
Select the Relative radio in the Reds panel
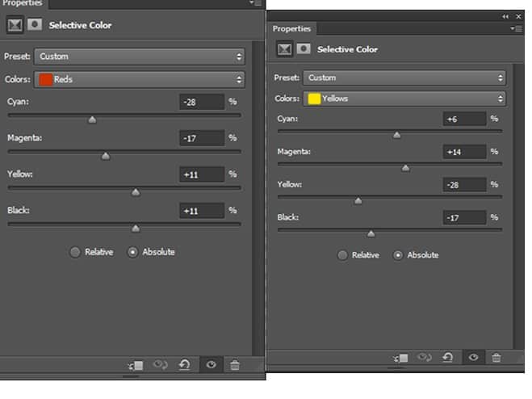point(74,252)
